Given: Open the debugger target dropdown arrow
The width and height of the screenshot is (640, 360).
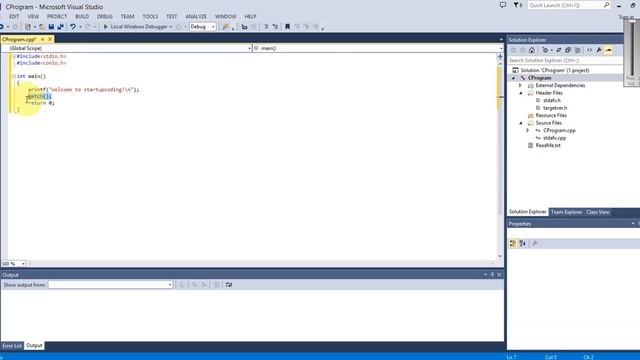Looking at the screenshot, I should [171, 27].
